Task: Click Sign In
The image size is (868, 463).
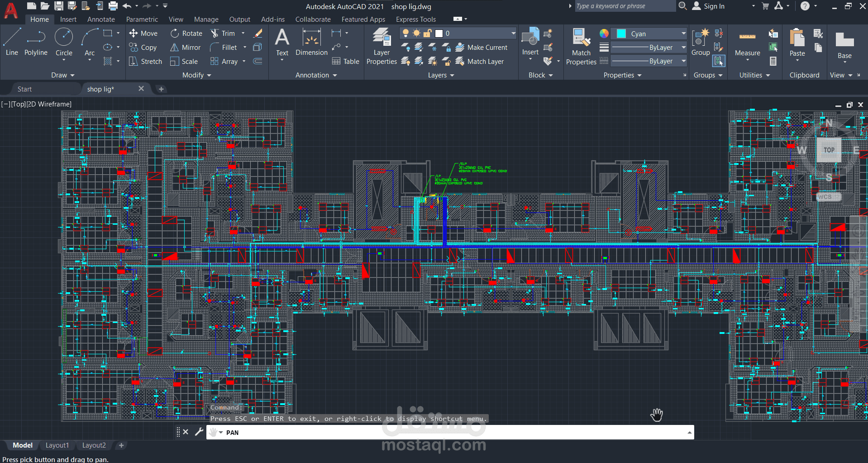Action: pyautogui.click(x=709, y=6)
